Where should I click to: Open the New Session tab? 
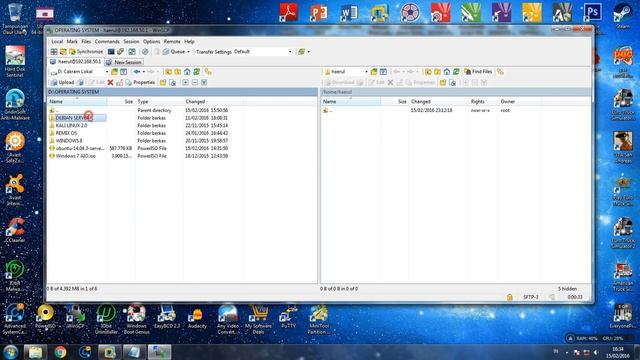[124, 62]
